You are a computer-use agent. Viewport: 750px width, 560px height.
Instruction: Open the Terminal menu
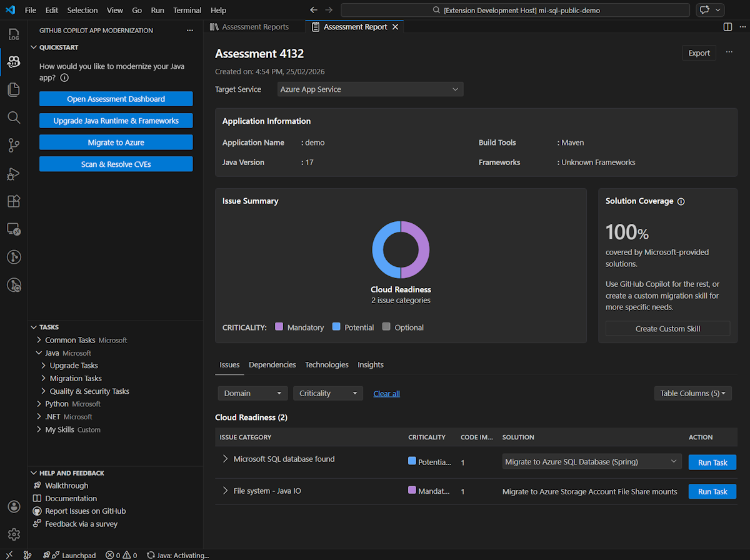click(x=187, y=10)
